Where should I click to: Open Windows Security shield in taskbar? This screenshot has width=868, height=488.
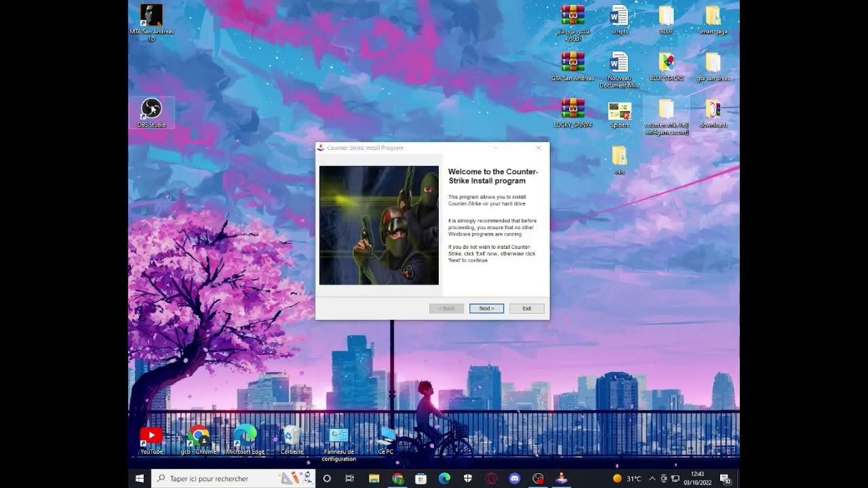(x=468, y=479)
